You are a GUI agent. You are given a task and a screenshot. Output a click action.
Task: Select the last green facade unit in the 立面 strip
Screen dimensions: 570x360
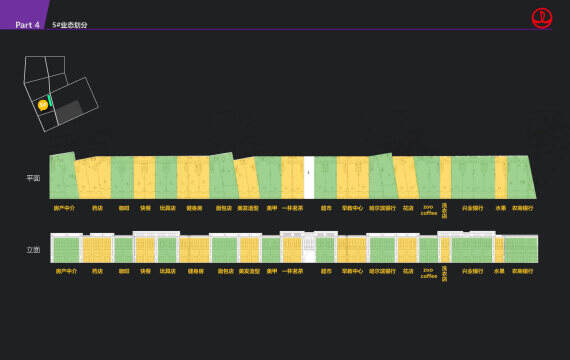[521, 250]
